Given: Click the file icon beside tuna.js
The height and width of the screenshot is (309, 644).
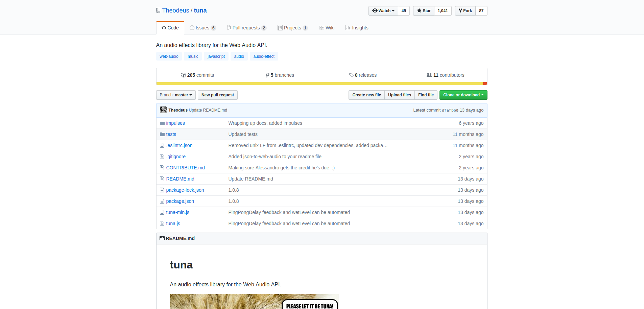Looking at the screenshot, I should tap(162, 223).
